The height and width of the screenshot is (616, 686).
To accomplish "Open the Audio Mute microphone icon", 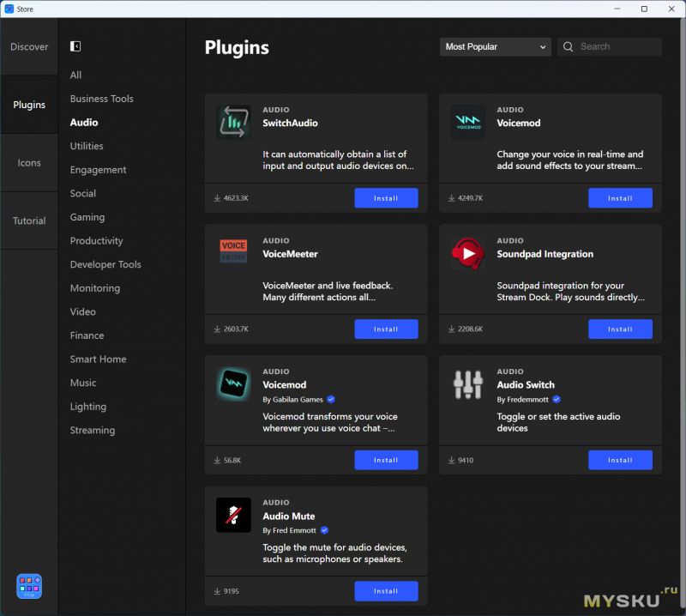I will pos(233,515).
